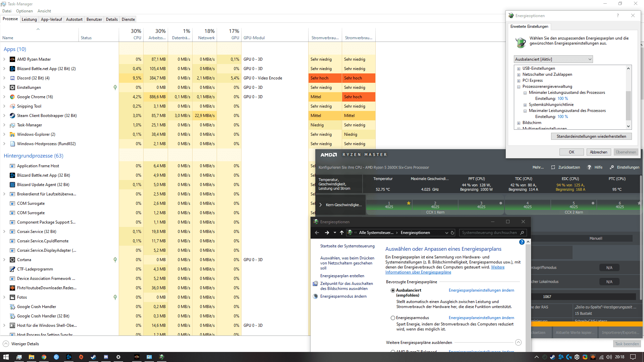Expand Systemkühlungsrichtlinie tree node
The image size is (644, 362).
pos(525,105)
